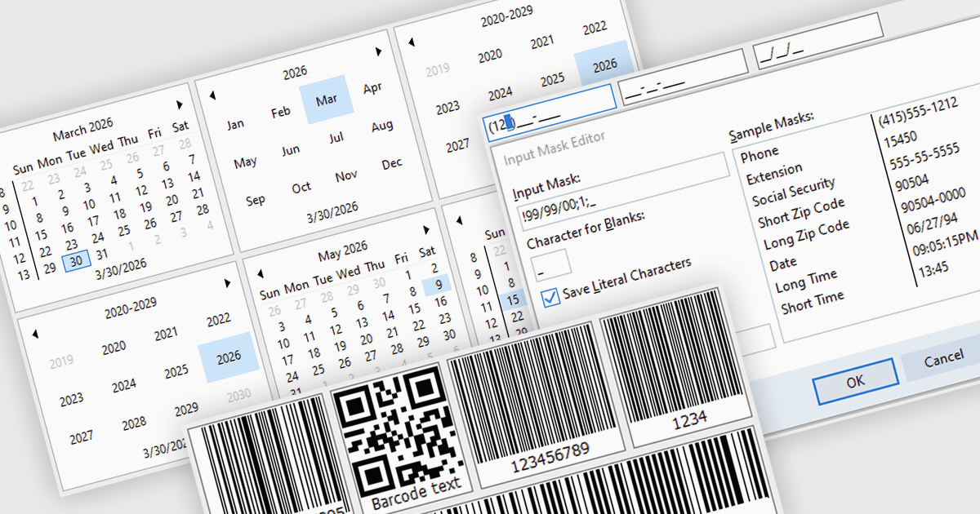Viewport: 980px width, 514px height.
Task: Select highlighted 2026 in bottom-left decade picker
Action: (229, 357)
